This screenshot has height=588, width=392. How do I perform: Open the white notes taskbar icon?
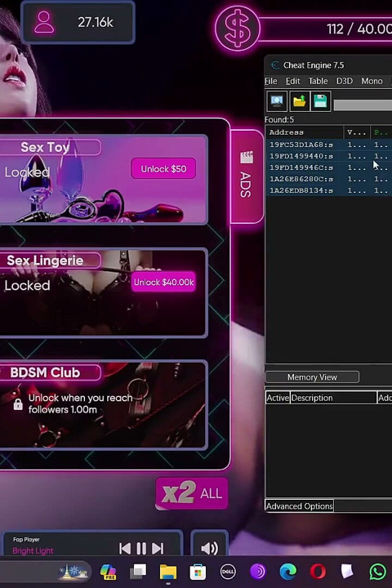click(347, 572)
